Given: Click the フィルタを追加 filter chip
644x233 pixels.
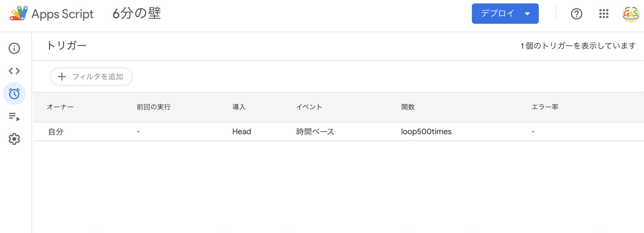Looking at the screenshot, I should pos(91,76).
